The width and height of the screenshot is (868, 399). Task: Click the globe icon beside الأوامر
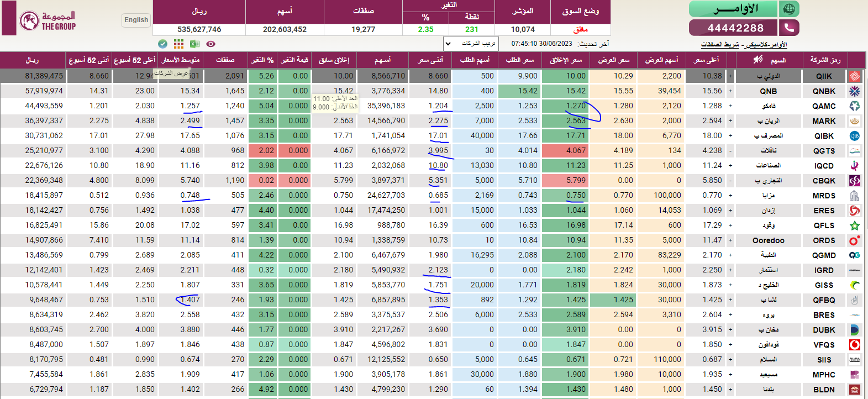tap(789, 9)
